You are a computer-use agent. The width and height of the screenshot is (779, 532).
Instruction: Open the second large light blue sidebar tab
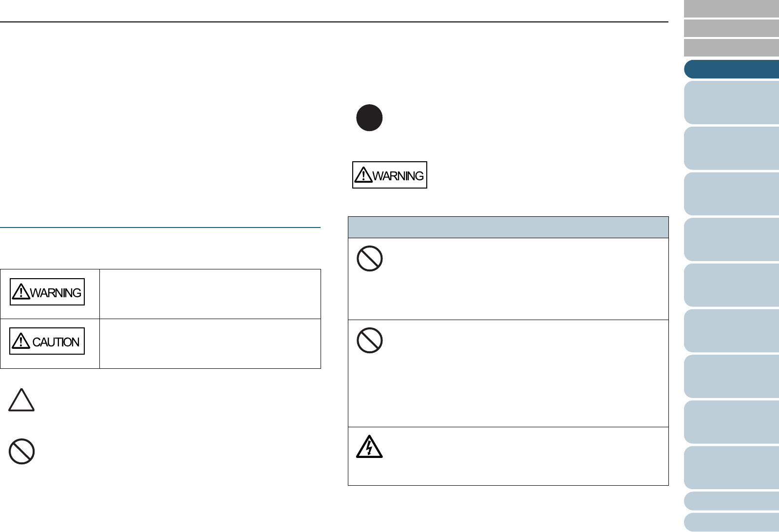[x=731, y=148]
